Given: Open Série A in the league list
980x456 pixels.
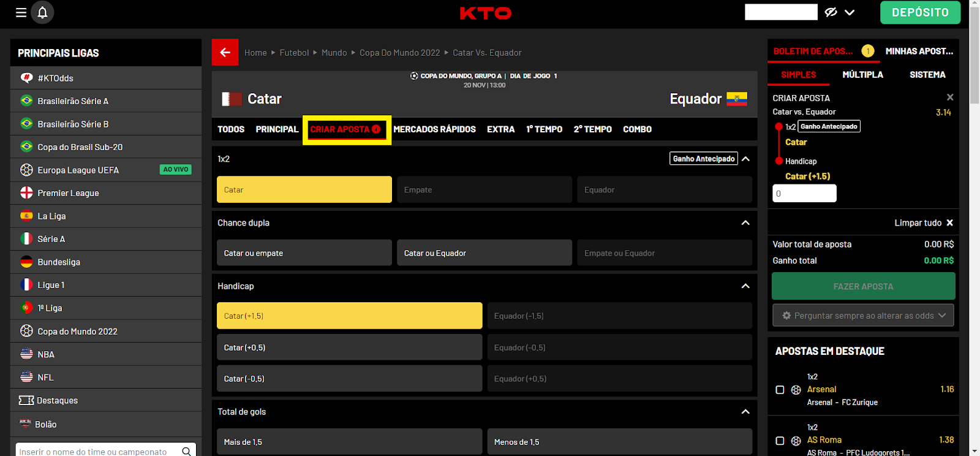Looking at the screenshot, I should click(106, 239).
